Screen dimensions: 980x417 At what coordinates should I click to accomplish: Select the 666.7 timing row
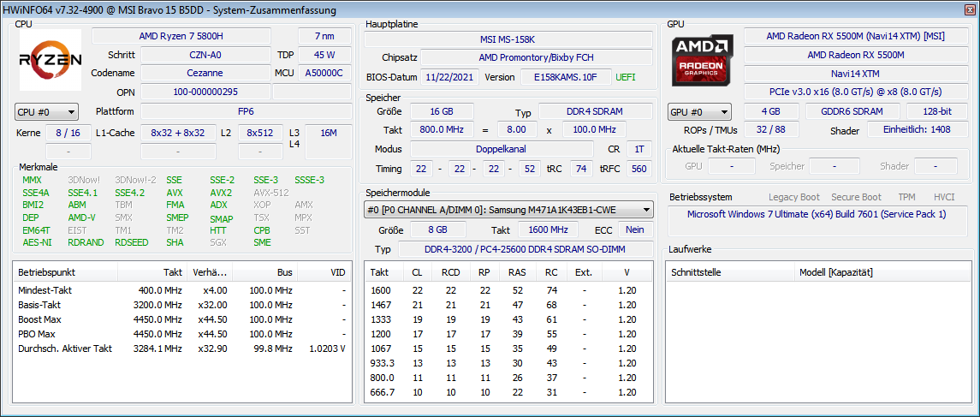coord(508,391)
